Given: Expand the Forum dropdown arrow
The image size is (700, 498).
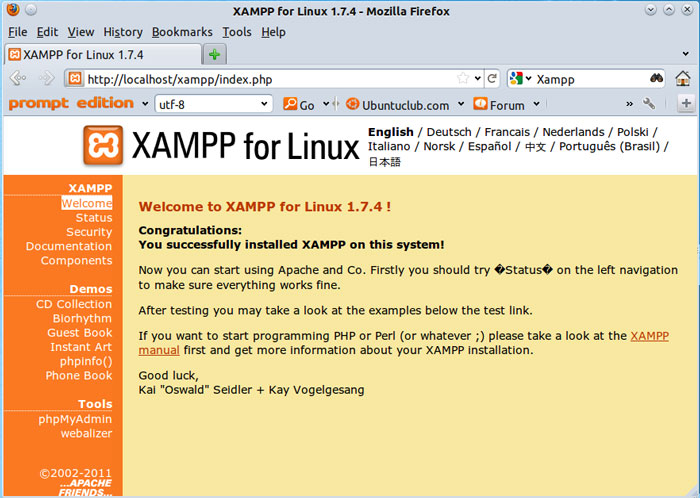Looking at the screenshot, I should point(536,104).
